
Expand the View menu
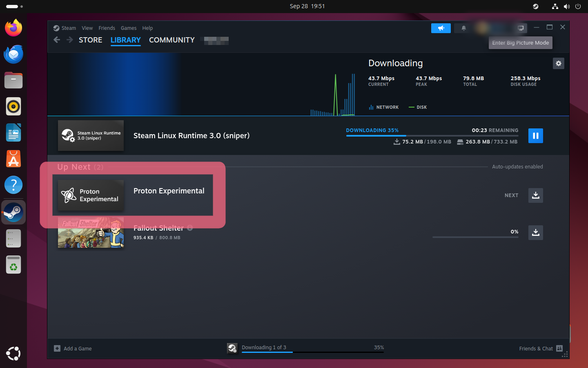coord(87,28)
